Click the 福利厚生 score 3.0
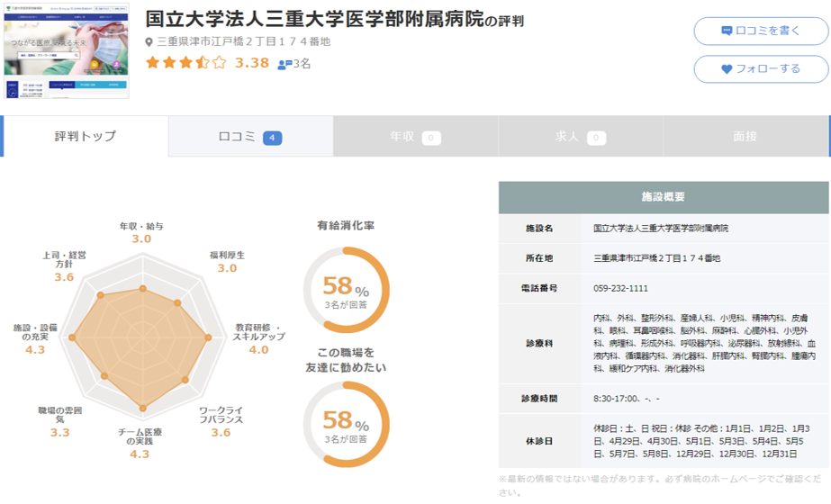Screen dimensions: 831x504 click(227, 268)
